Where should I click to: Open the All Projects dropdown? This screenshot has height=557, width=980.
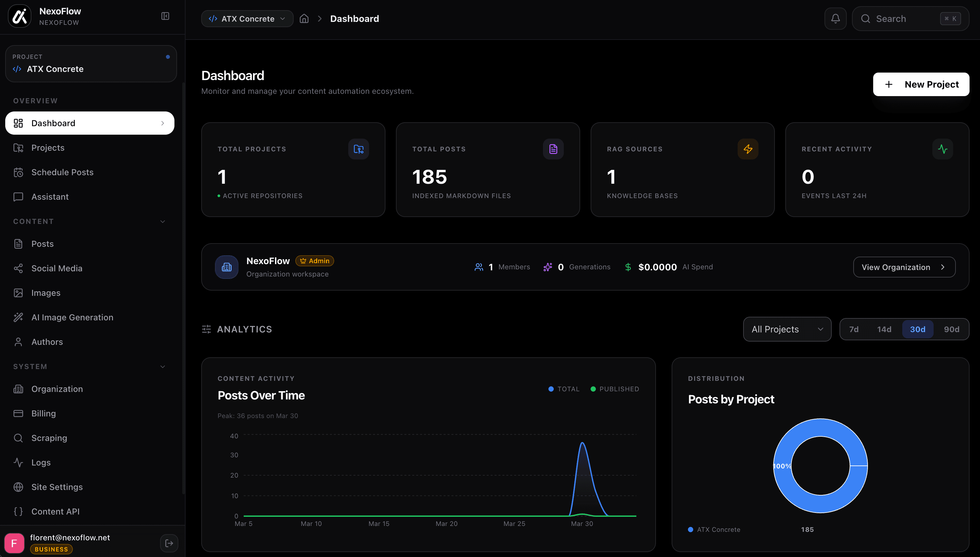pyautogui.click(x=787, y=329)
